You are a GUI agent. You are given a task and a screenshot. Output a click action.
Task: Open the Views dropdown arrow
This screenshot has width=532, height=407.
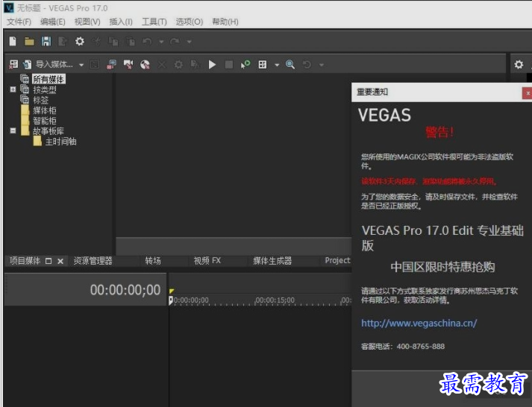coord(277,65)
